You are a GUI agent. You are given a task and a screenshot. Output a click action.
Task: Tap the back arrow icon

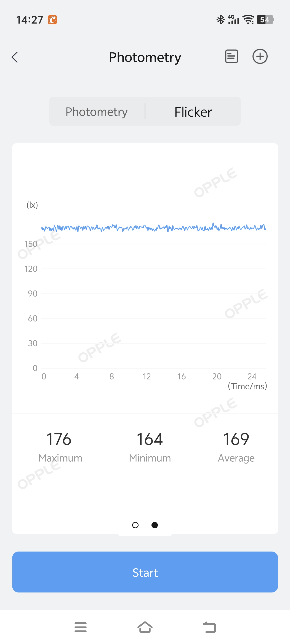click(15, 57)
